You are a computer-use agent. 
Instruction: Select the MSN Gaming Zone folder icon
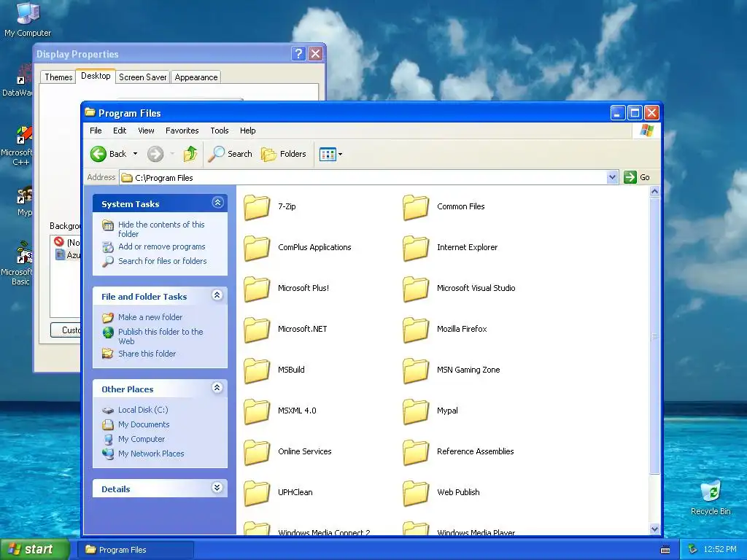tap(416, 370)
